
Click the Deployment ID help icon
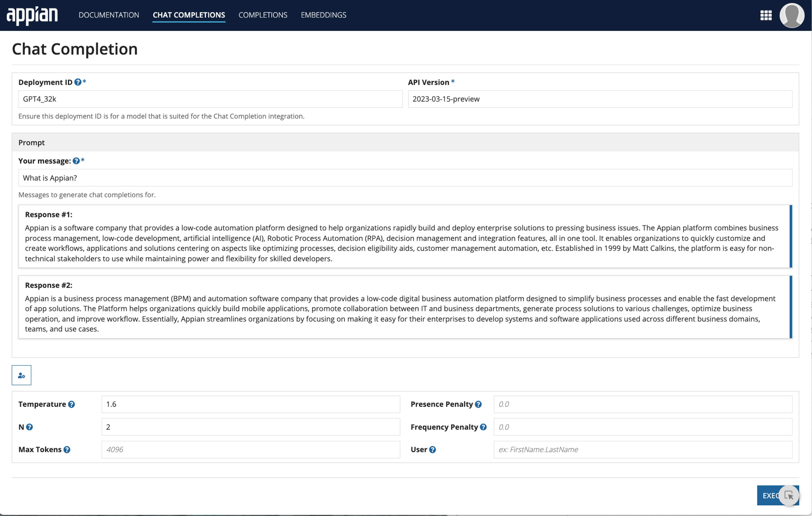[x=78, y=82]
